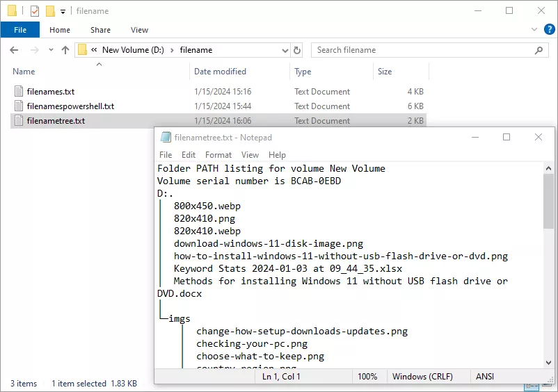This screenshot has width=558, height=392.
Task: Click the '1/15/2024 15:44' date cell
Action: click(223, 106)
